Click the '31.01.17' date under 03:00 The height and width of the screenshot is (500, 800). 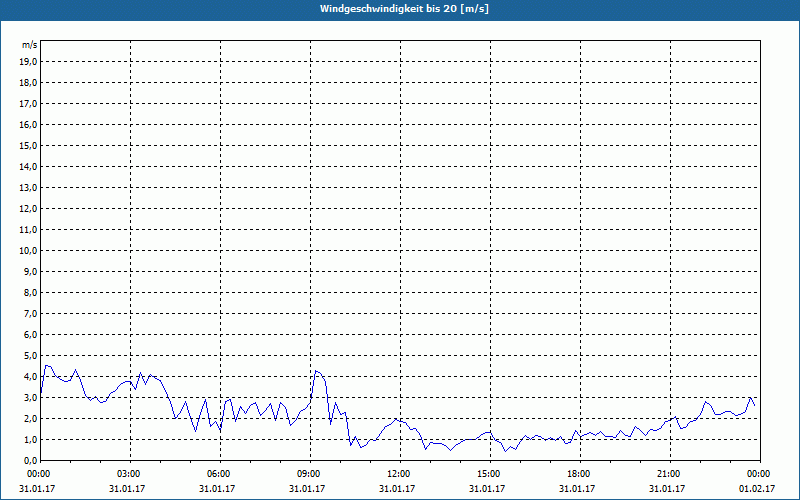tap(127, 488)
